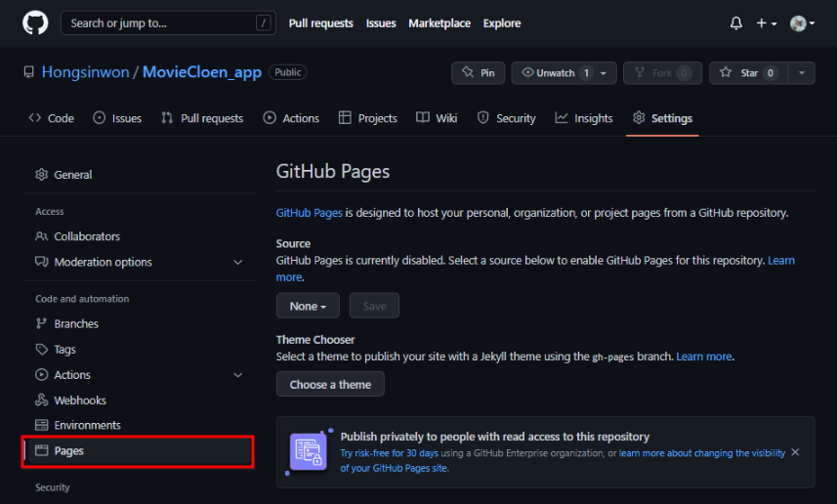Screen dimensions: 837x504
Task: Go to Explore
Action: click(502, 23)
